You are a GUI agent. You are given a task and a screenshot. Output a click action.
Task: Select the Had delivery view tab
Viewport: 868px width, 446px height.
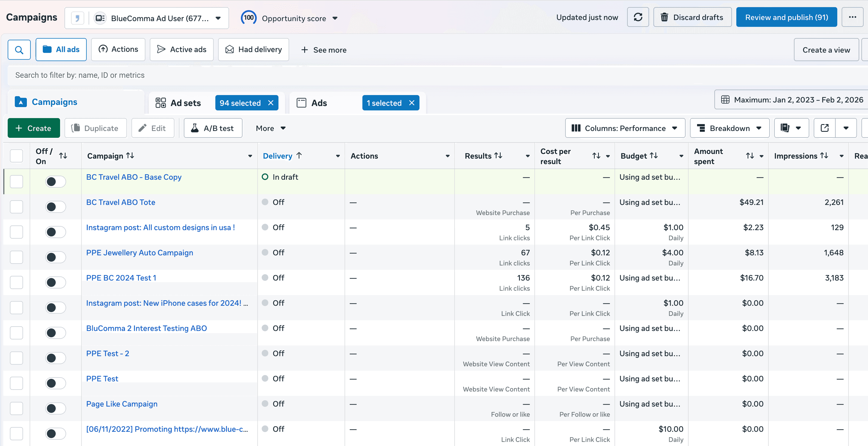tap(253, 50)
